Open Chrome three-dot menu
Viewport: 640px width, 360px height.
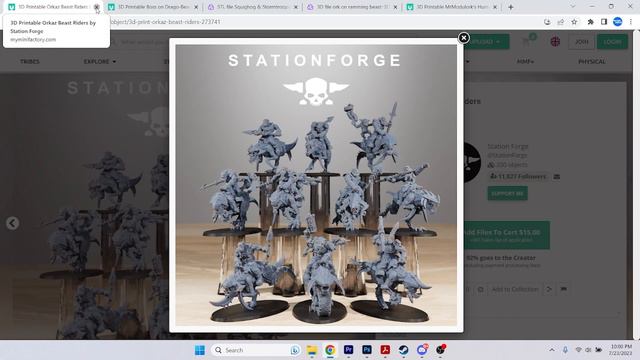(x=631, y=22)
